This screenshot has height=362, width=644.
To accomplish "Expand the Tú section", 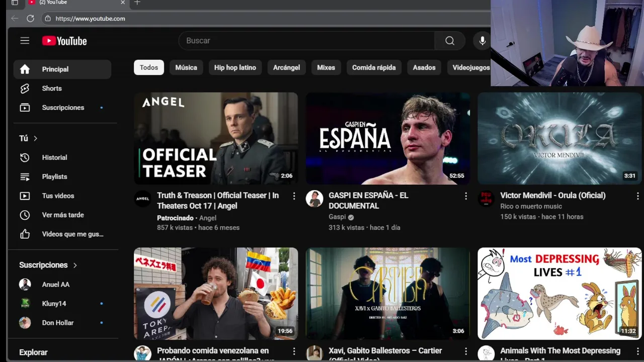I will pos(29,138).
